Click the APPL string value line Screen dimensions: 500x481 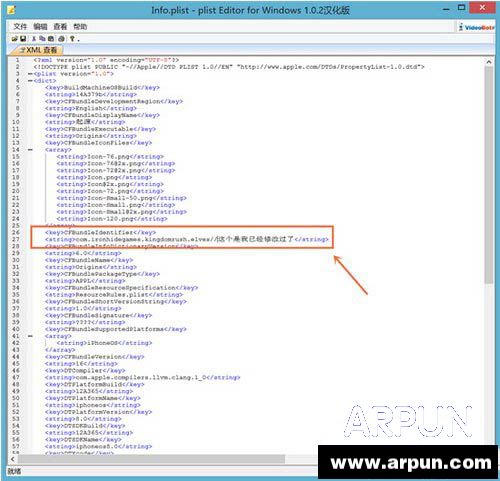click(x=85, y=281)
